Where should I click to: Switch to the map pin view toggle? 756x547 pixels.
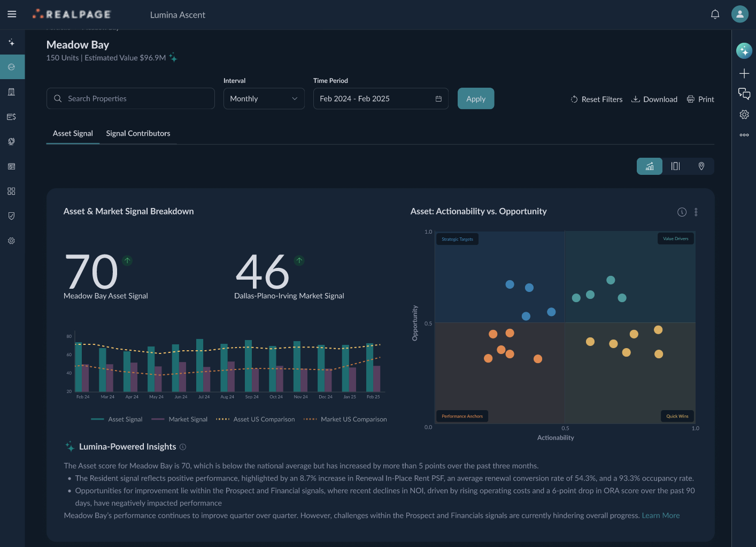pos(701,166)
